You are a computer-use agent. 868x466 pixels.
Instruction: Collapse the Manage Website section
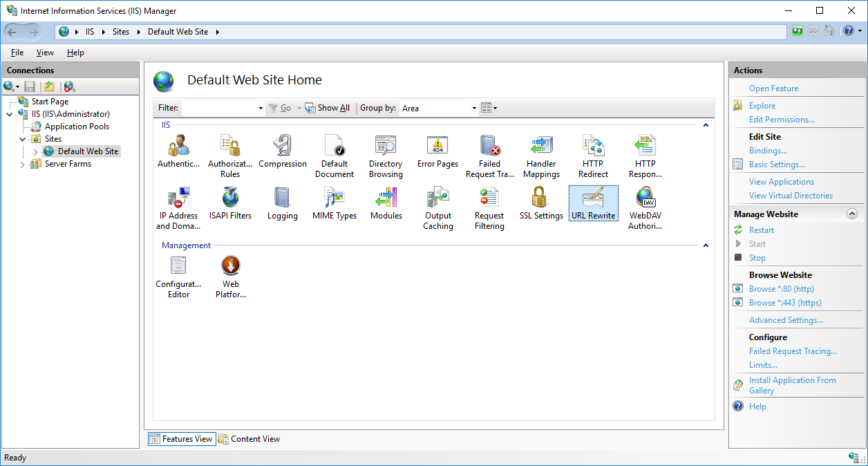tap(851, 214)
